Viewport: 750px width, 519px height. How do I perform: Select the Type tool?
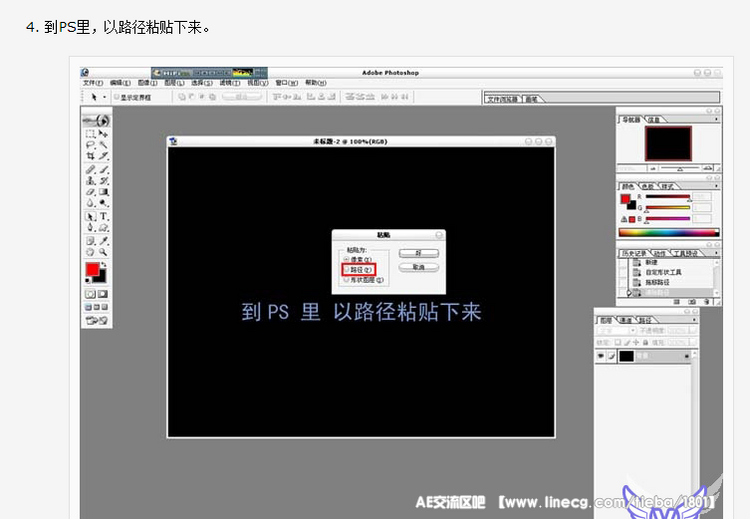click(103, 216)
